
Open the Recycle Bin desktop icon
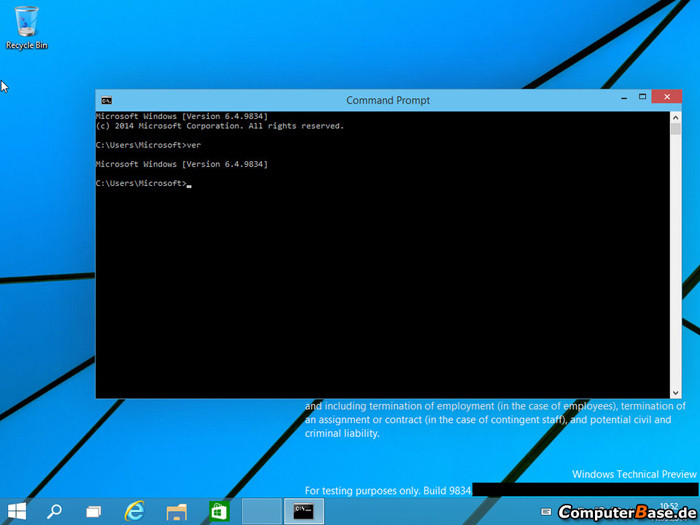click(27, 26)
